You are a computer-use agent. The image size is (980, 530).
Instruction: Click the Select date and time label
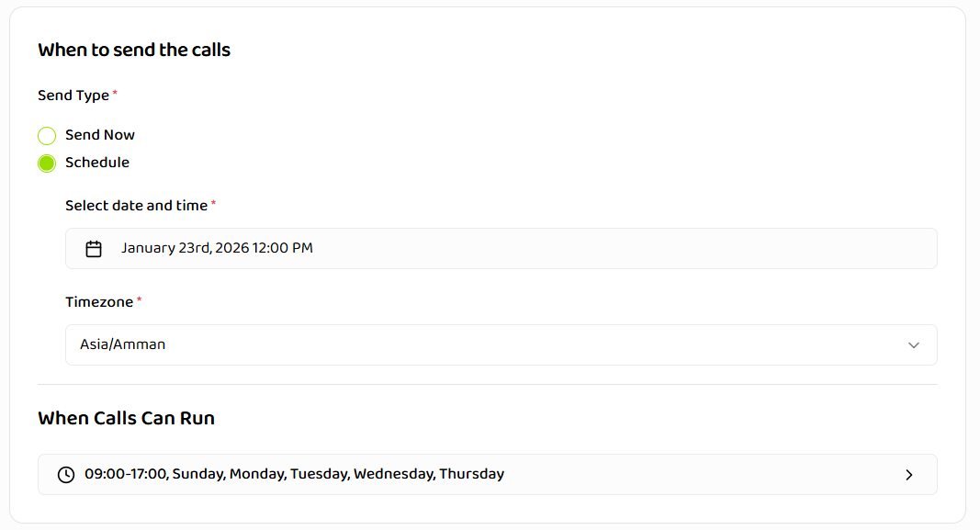pos(135,205)
